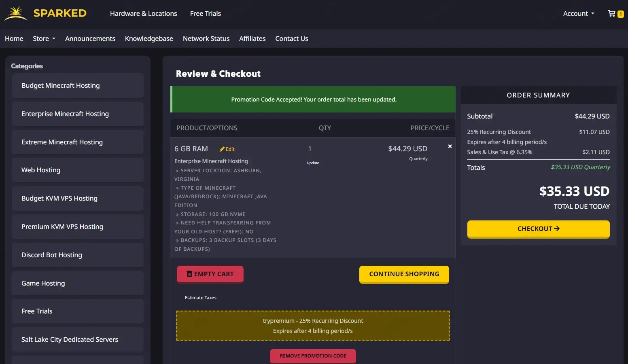Click the Promotion Code Accepted message

[x=314, y=99]
